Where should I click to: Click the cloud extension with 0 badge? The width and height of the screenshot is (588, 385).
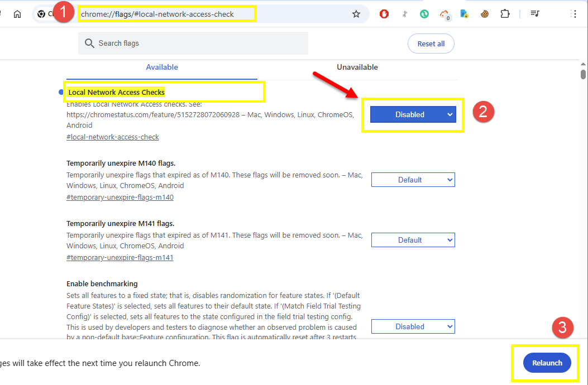444,15
